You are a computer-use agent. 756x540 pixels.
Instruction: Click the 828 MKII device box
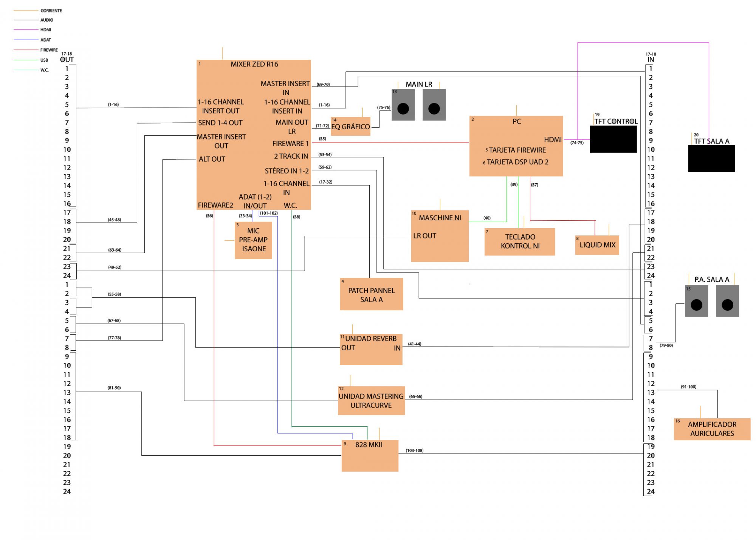click(x=370, y=455)
